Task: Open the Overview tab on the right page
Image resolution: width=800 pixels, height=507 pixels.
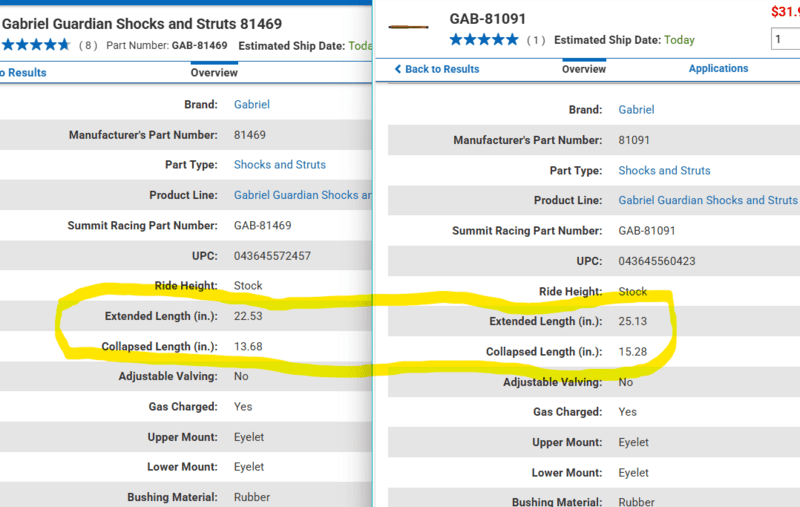Action: [x=584, y=69]
